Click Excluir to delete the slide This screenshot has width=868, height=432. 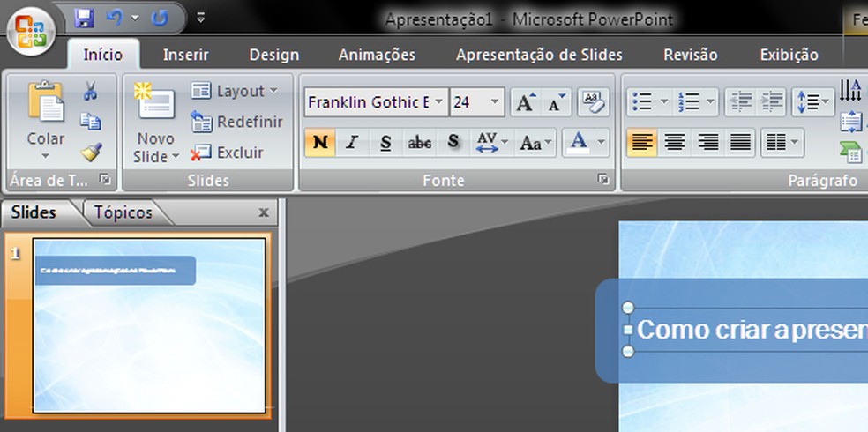click(228, 153)
